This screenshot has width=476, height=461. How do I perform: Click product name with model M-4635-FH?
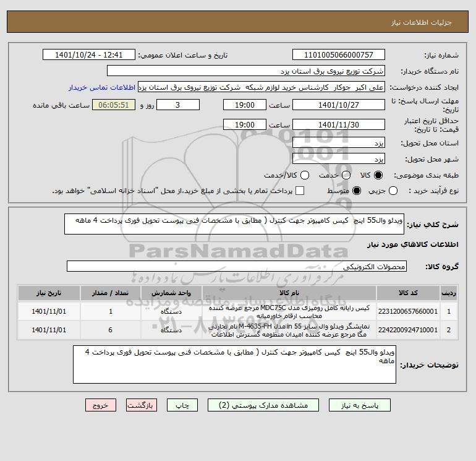pyautogui.click(x=289, y=330)
